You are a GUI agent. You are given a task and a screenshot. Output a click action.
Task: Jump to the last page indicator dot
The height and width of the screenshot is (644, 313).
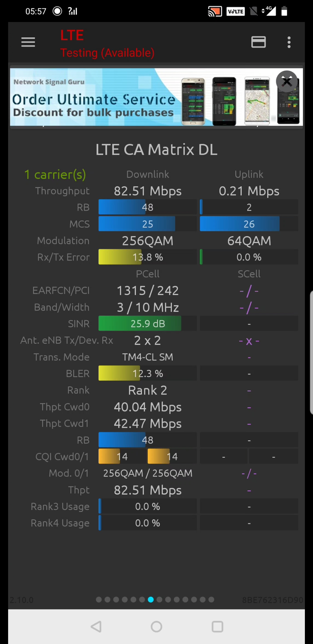pos(211,600)
